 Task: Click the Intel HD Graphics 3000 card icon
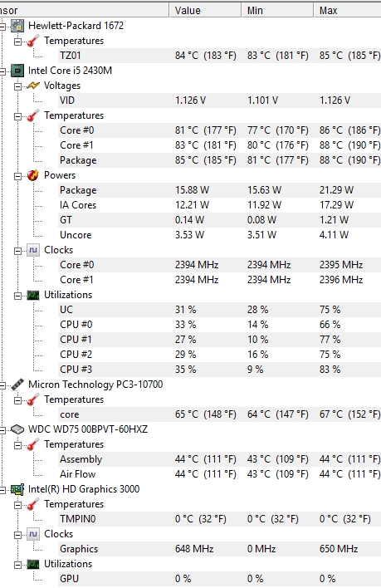coord(17,489)
